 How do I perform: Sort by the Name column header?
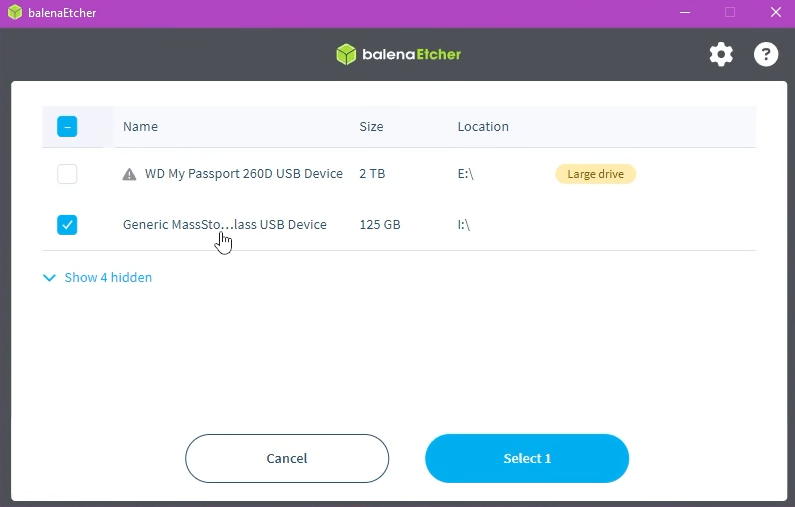140,126
